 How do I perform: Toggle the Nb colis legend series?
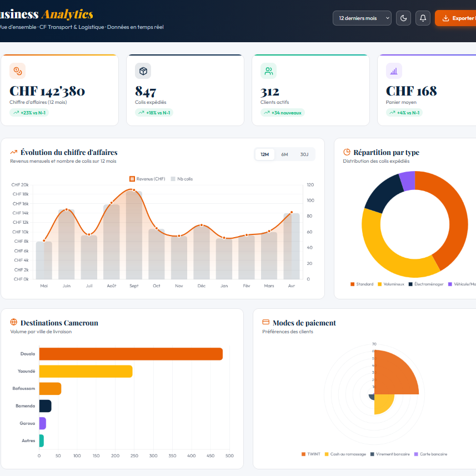[182, 179]
